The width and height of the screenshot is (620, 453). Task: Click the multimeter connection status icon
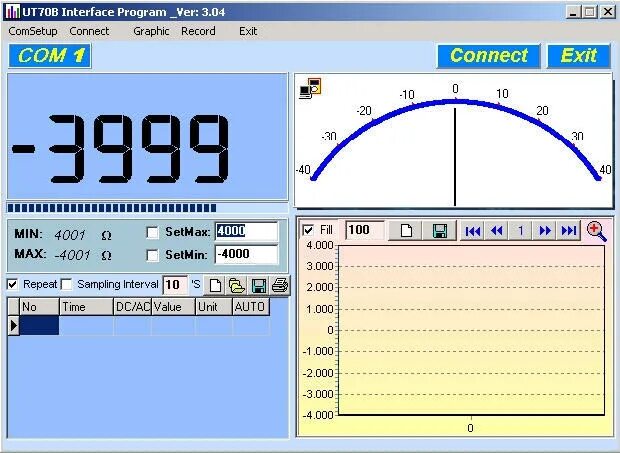pos(310,88)
